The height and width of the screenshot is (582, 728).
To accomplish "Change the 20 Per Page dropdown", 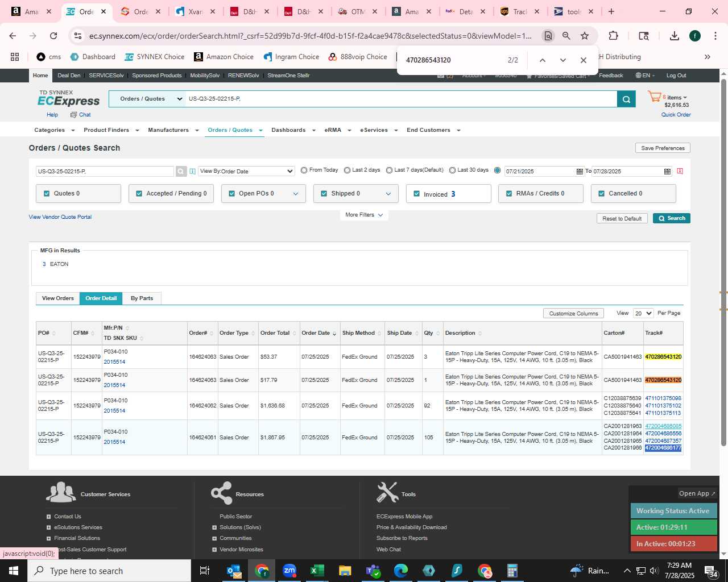I will [643, 313].
